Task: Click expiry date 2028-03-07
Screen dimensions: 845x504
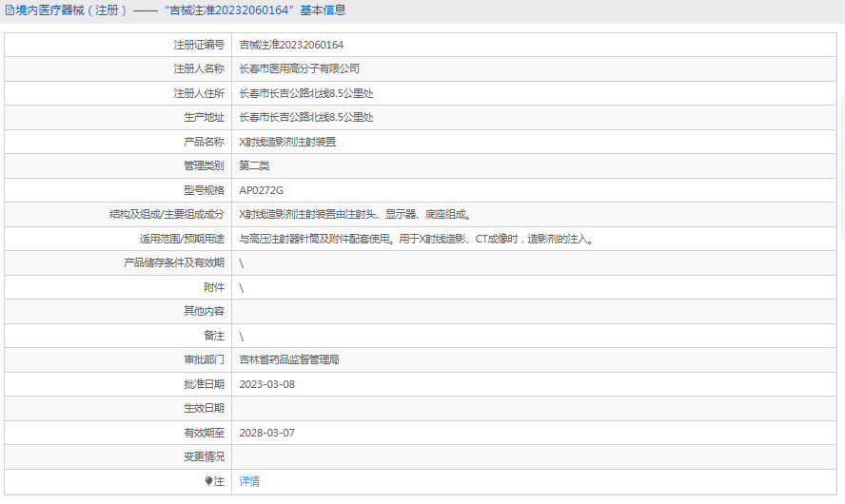Action: coord(266,433)
